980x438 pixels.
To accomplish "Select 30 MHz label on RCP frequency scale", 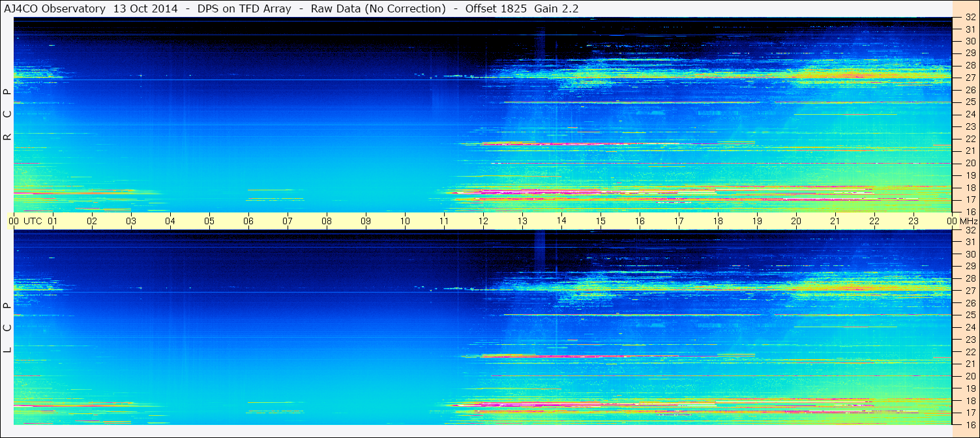I will (970, 41).
